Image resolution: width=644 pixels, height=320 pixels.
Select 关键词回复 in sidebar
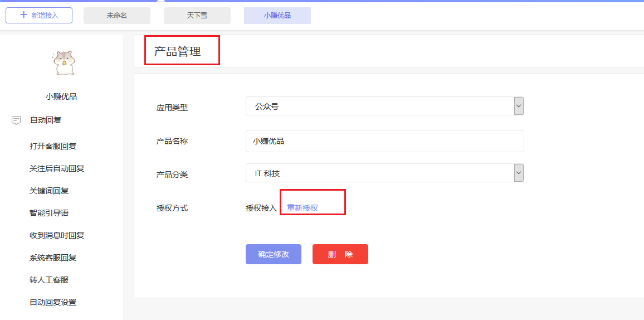click(x=49, y=191)
